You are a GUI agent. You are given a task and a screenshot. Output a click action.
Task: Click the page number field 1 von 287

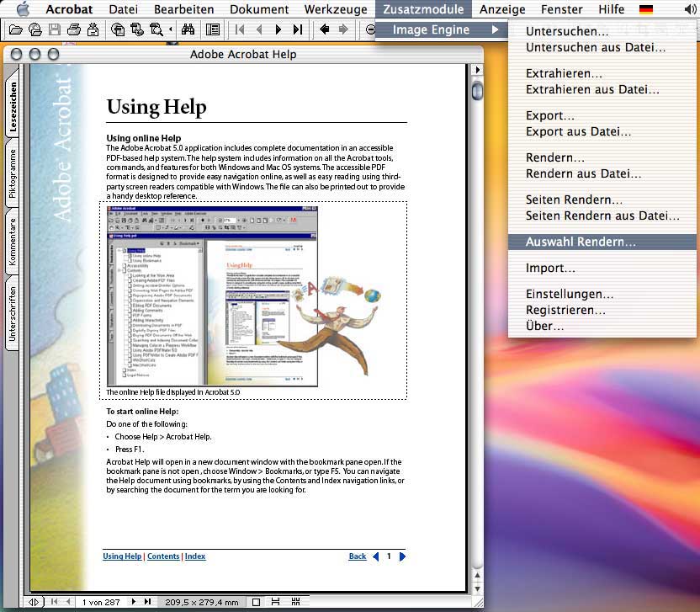(x=101, y=602)
